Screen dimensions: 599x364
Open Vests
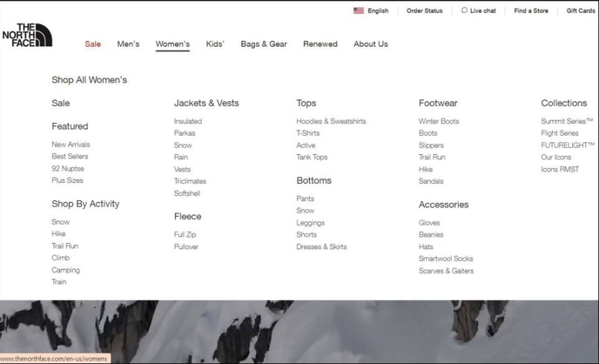click(x=182, y=169)
